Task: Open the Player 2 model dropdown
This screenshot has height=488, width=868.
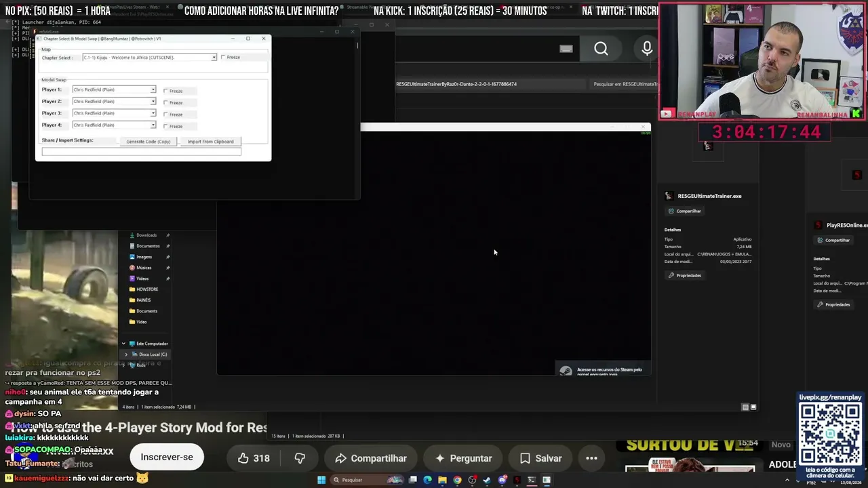Action: tap(114, 102)
